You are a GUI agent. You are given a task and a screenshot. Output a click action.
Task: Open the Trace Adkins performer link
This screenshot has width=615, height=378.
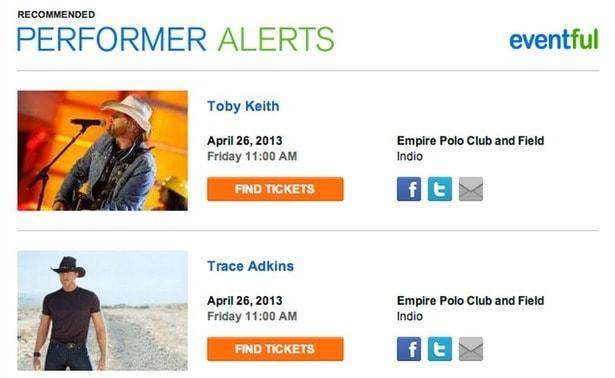[x=250, y=266]
